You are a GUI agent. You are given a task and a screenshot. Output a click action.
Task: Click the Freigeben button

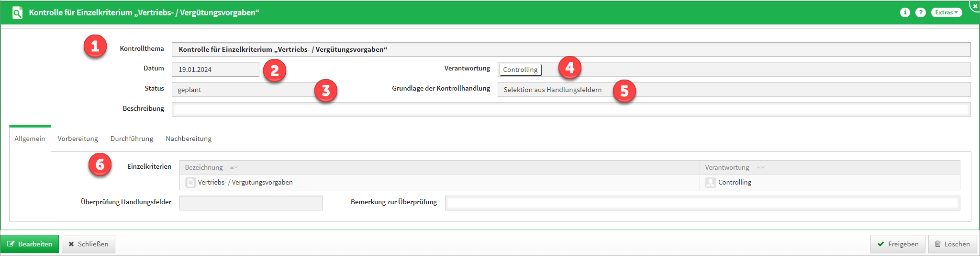pyautogui.click(x=898, y=244)
